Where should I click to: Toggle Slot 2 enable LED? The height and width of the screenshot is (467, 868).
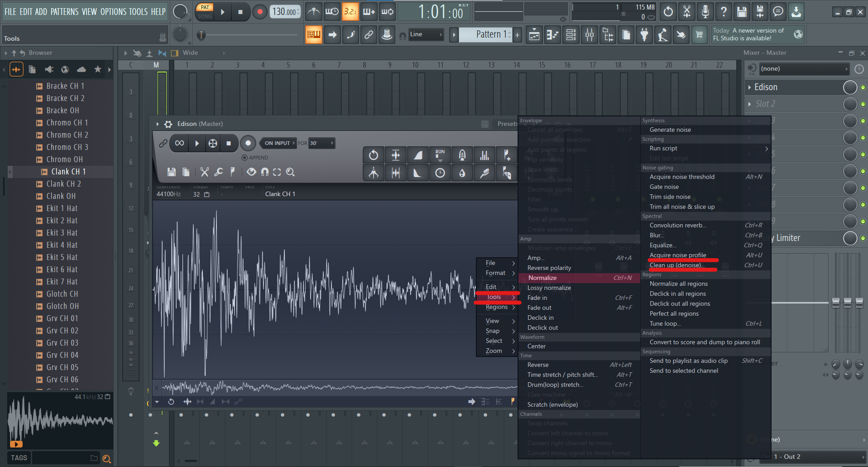pyautogui.click(x=863, y=104)
